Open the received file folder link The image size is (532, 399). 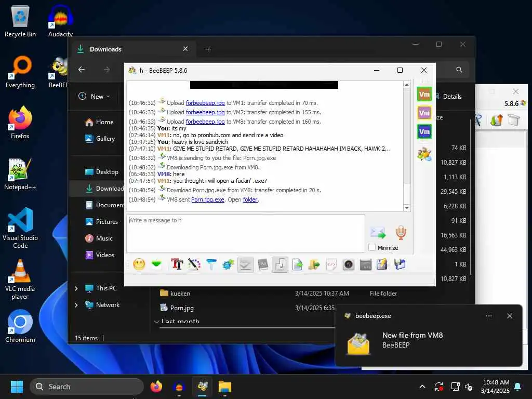click(x=250, y=199)
